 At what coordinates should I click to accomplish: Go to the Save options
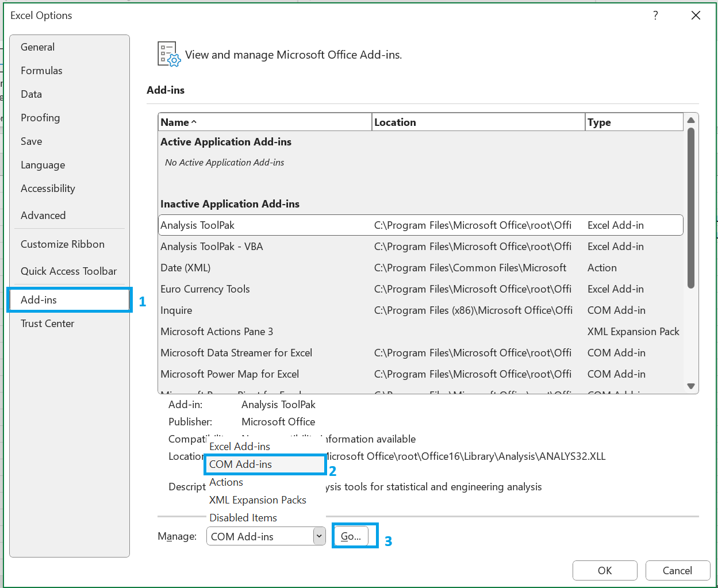(x=70, y=141)
